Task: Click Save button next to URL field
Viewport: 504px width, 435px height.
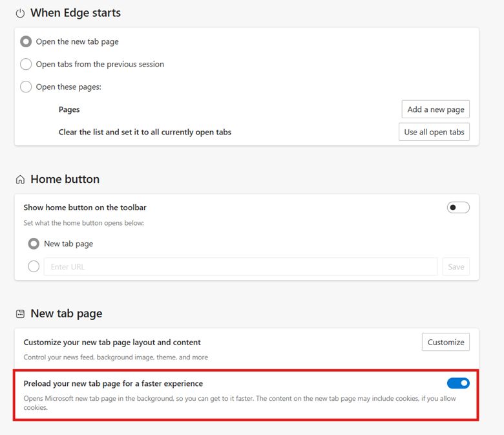Action: pos(456,266)
